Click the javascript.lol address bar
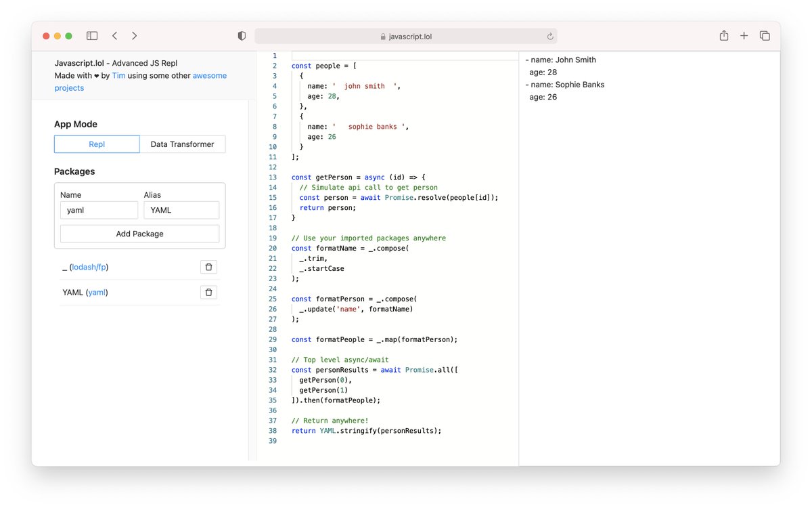Screen dimensions: 812x508 tap(406, 37)
